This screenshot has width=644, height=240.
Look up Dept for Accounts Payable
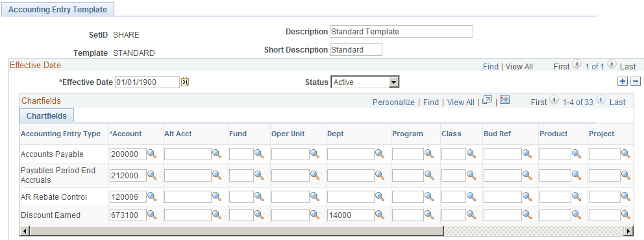point(380,154)
